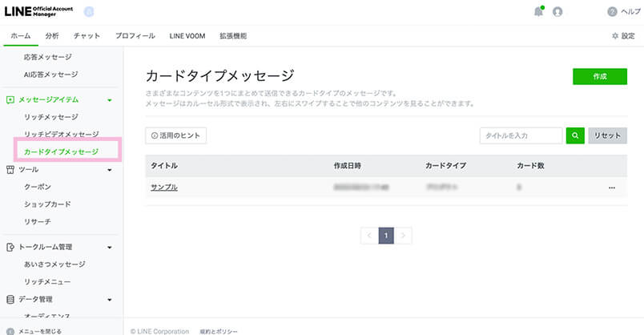The height and width of the screenshot is (335, 644).
Task: Click the green search magnifier button
Action: (575, 135)
